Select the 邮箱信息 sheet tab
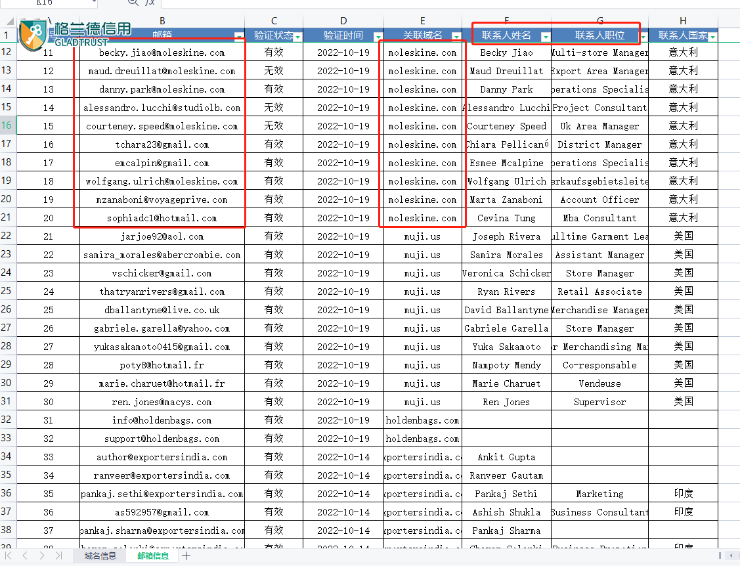Viewport: 740px width, 566px height. (153, 556)
